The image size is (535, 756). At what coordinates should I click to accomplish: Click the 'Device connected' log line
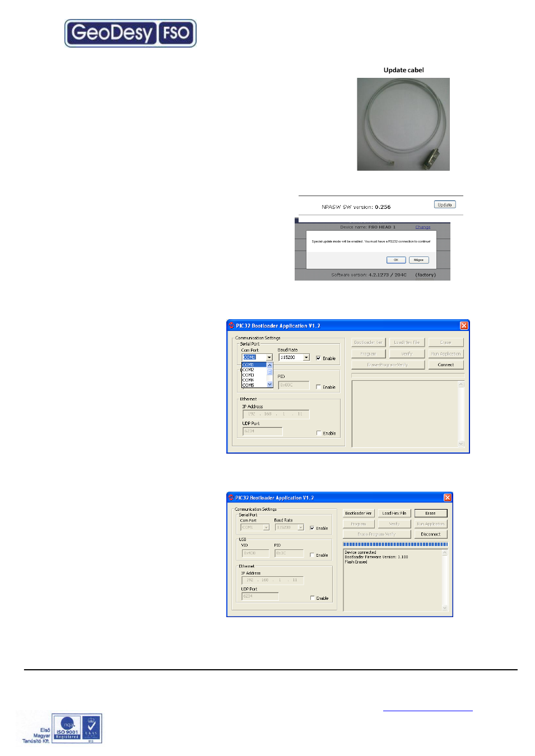(x=360, y=552)
